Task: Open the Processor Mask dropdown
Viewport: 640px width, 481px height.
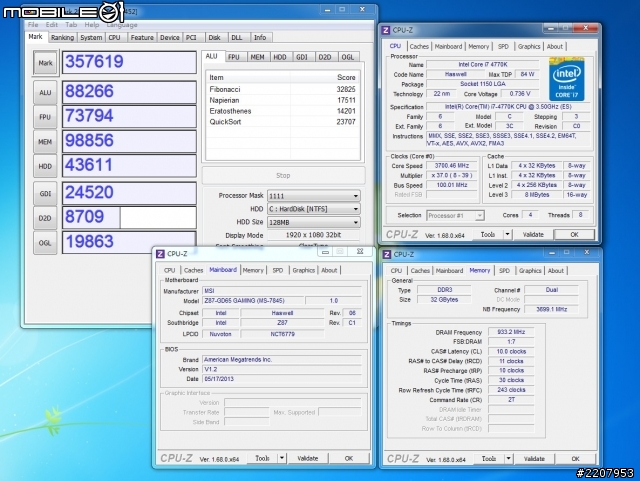Action: 313,196
